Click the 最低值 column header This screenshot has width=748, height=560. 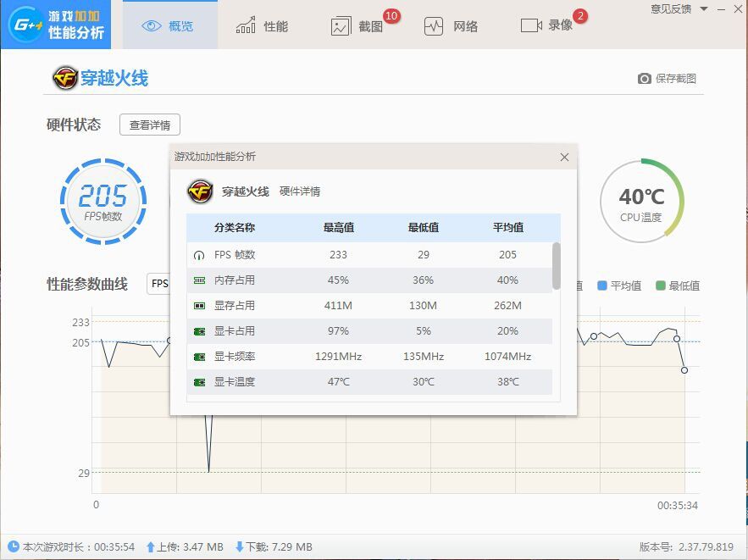coord(424,228)
